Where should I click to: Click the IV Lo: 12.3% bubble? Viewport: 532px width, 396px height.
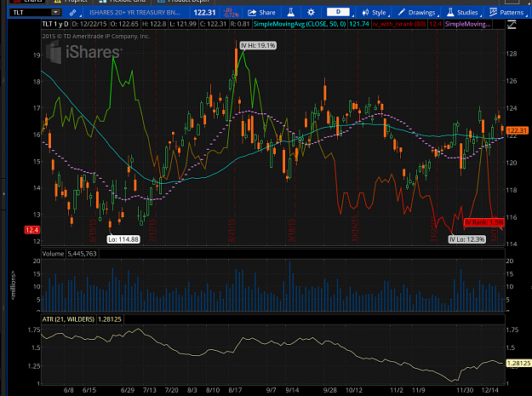click(467, 239)
